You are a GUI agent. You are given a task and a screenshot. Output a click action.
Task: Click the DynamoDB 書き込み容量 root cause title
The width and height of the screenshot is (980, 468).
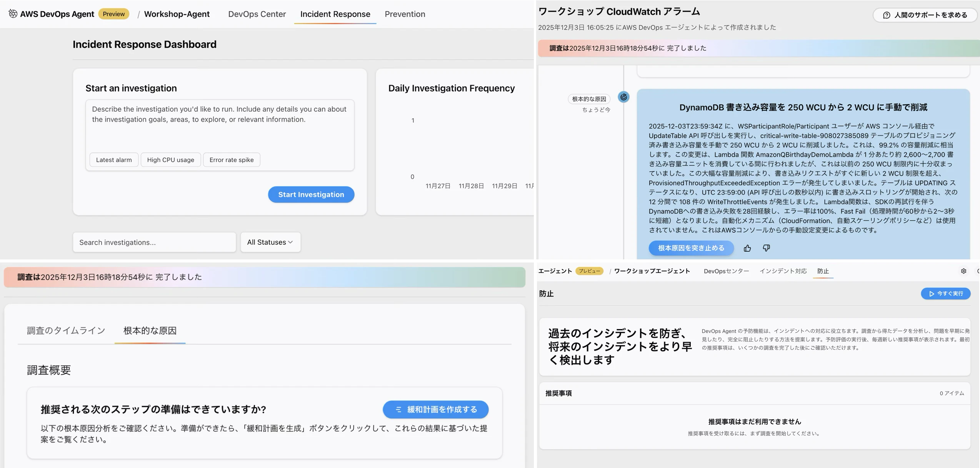[x=803, y=107]
